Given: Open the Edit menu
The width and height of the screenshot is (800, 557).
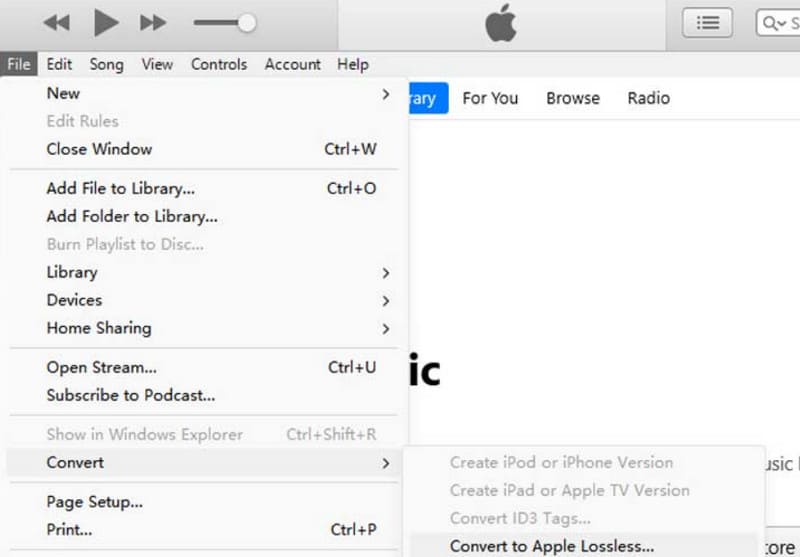Looking at the screenshot, I should (x=59, y=64).
